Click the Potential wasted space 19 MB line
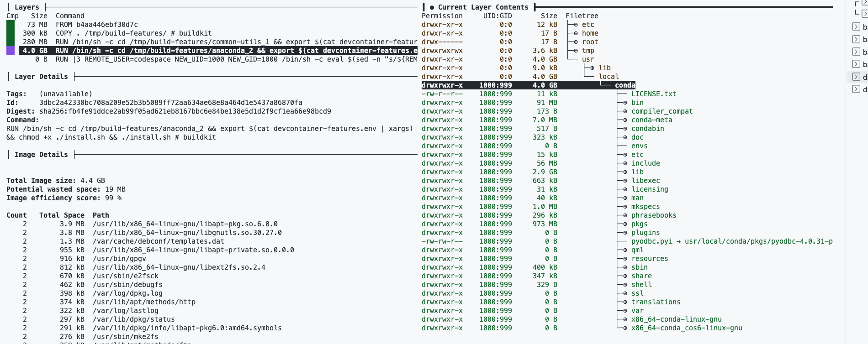Screen dimensions: 868x344 point(66,189)
